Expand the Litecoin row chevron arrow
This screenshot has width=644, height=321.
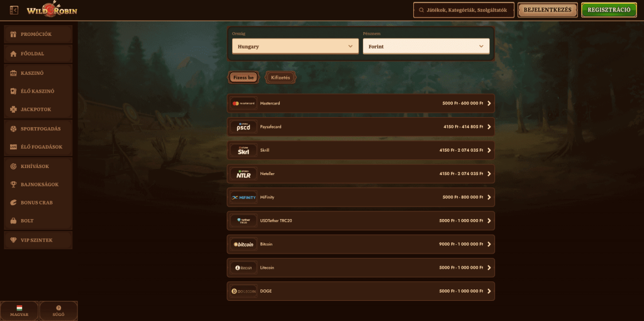[489, 267]
